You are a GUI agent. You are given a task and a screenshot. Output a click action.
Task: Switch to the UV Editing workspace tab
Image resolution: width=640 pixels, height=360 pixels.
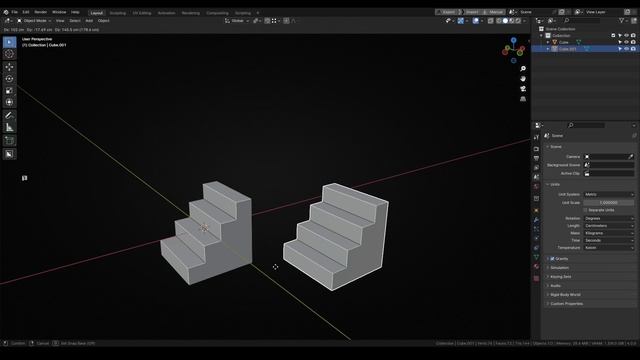[142, 13]
